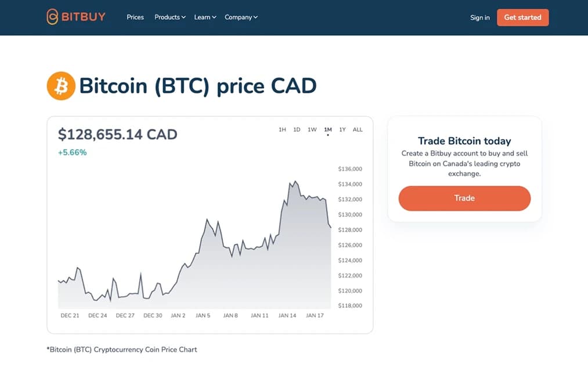Viewport: 588px width, 374px height.
Task: Open the Products dropdown menu
Action: tap(169, 17)
